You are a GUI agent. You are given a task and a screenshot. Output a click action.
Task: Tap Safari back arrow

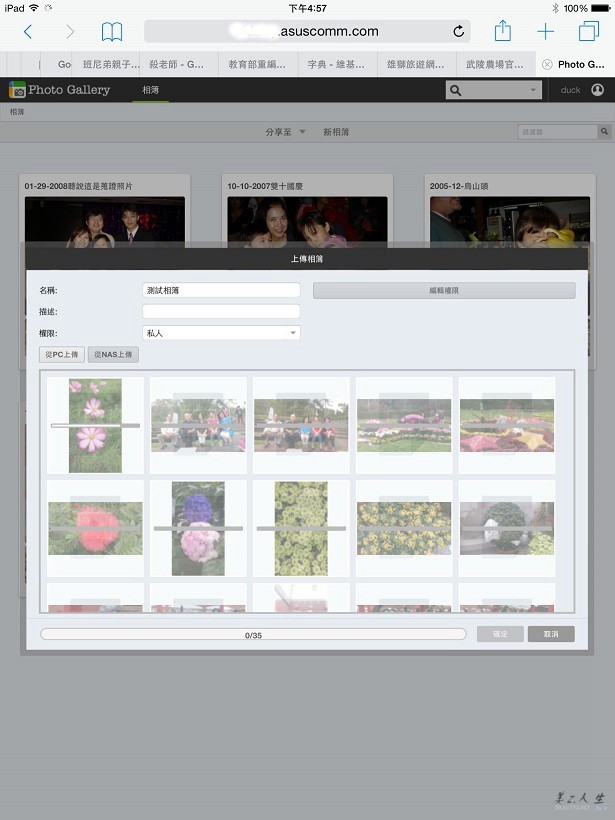point(27,32)
